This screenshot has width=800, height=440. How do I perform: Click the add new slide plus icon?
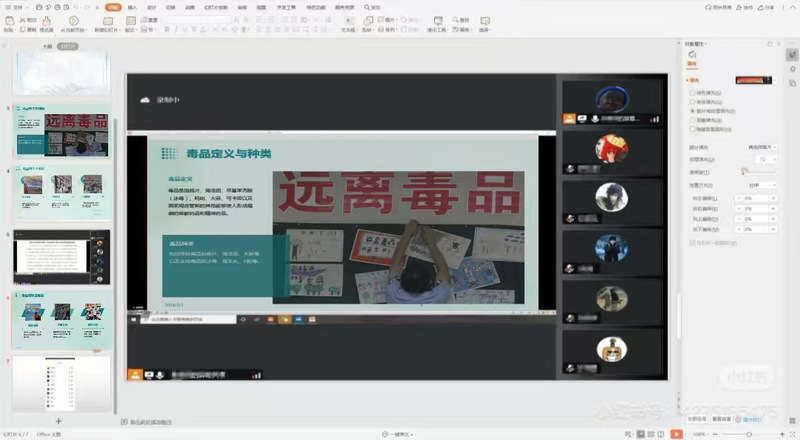pyautogui.click(x=58, y=422)
